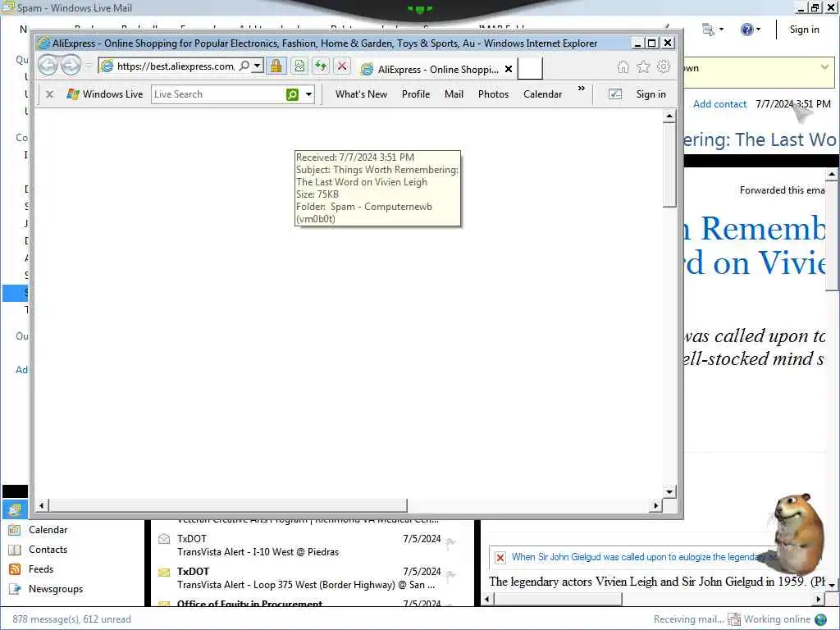This screenshot has width=840, height=630.
Task: Click the hamster desktop assistant character
Action: coord(799,533)
